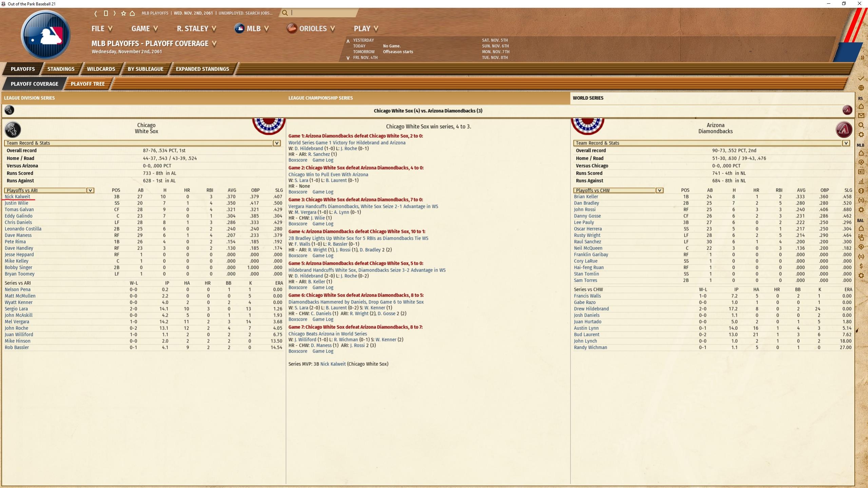Open the Playoffs vs CHW dropdown
The image size is (868, 488).
tap(618, 190)
